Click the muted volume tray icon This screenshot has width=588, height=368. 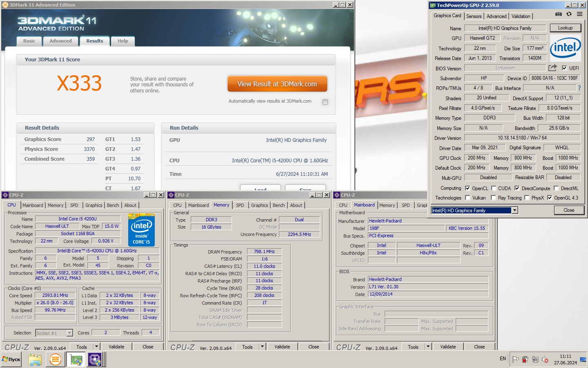(x=545, y=359)
